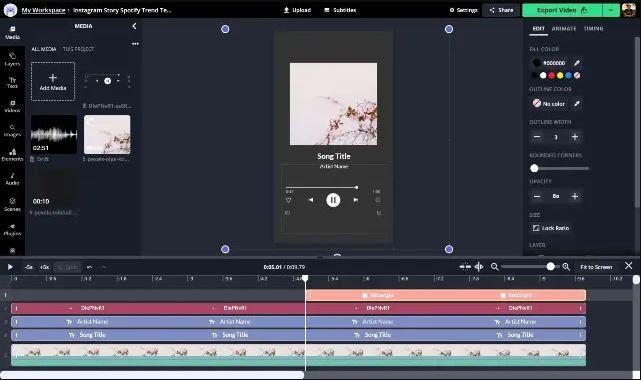Increase outline width with plus
Image resolution: width=641 pixels, height=380 pixels.
(575, 137)
